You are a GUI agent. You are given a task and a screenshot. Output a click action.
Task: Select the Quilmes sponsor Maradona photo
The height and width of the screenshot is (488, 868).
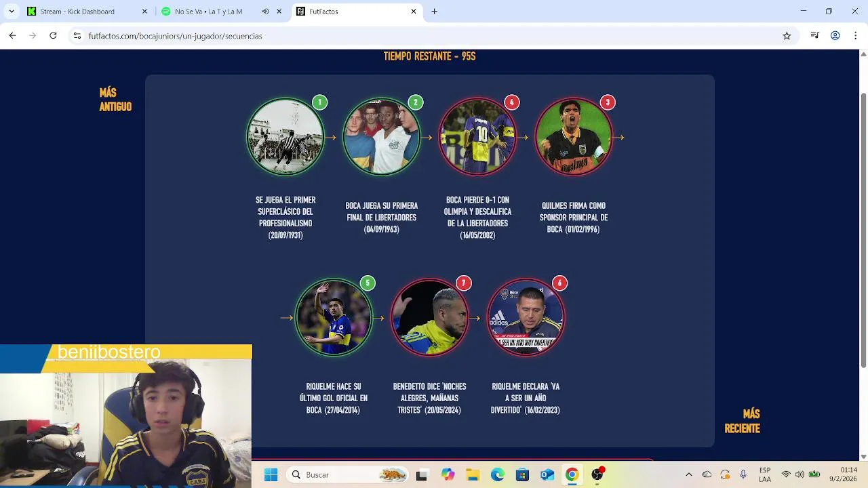(x=574, y=137)
